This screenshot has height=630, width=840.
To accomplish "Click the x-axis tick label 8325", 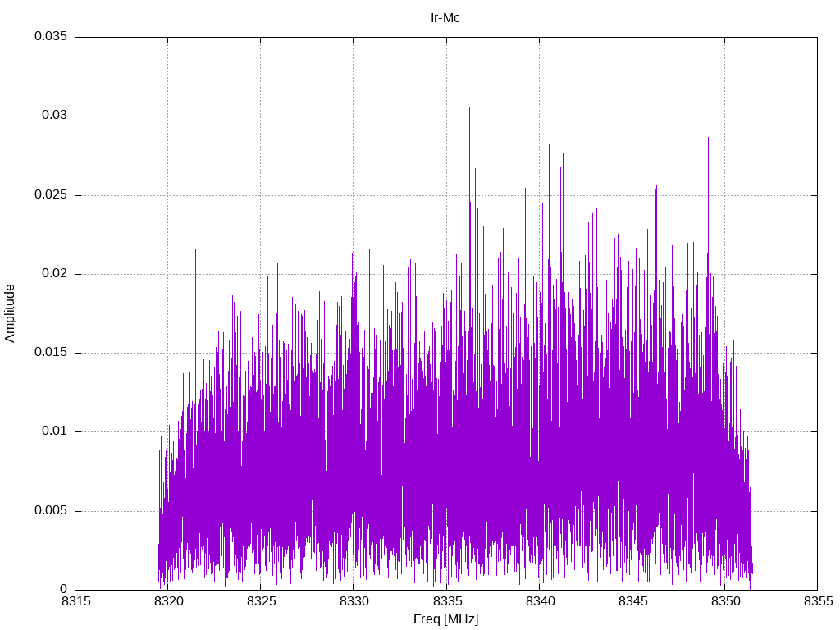I will coord(262,601).
